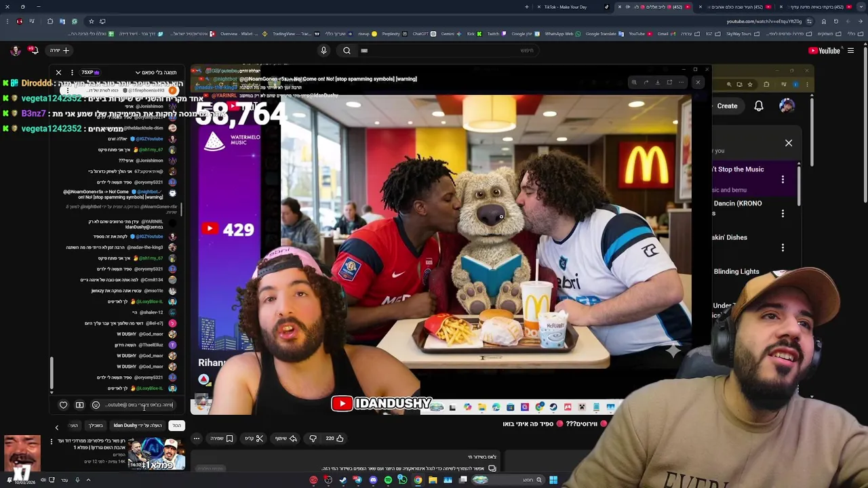Open the recommended video thumbnail 16:32
The width and height of the screenshot is (868, 488).
coord(157,453)
